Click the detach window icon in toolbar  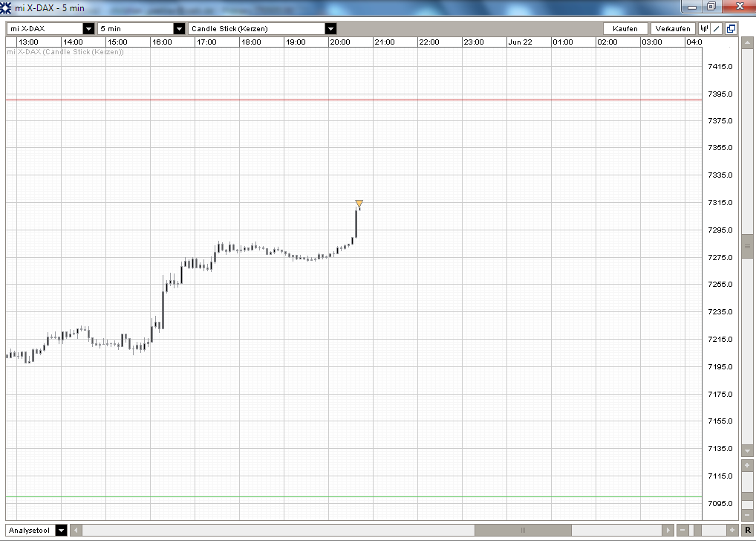731,28
